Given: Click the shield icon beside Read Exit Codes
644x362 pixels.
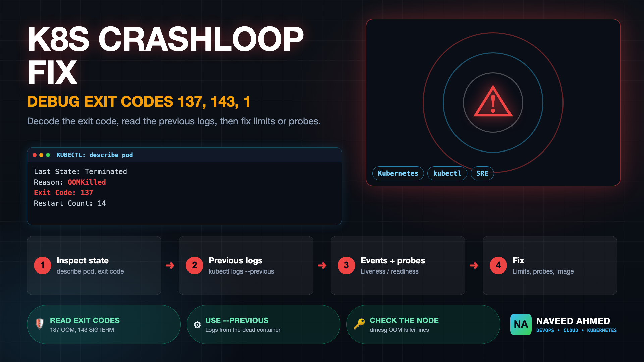Looking at the screenshot, I should click(x=39, y=324).
